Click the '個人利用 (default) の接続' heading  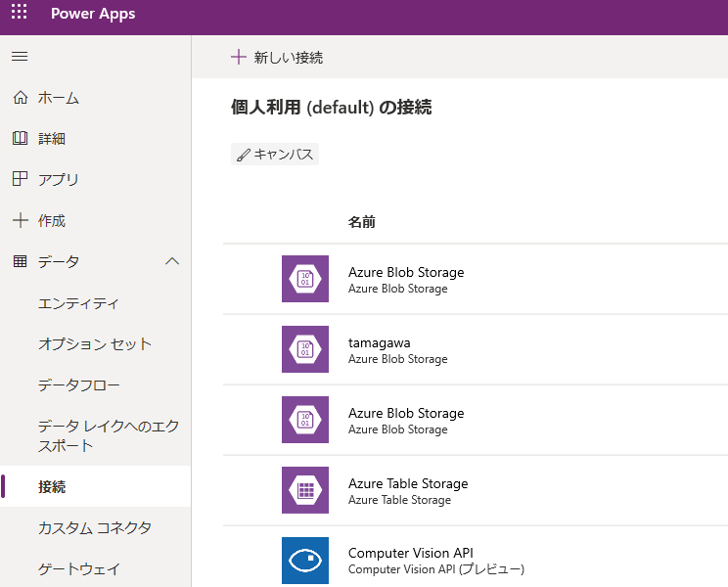coord(332,108)
